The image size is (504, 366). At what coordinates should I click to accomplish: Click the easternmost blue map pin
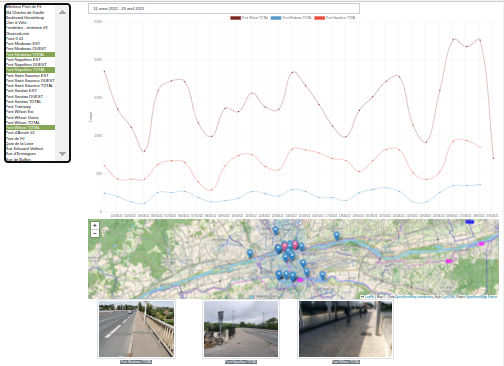click(x=337, y=236)
